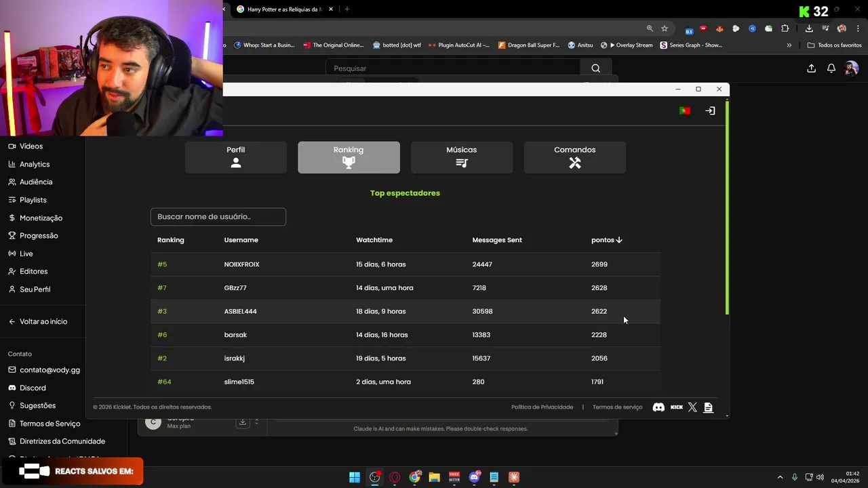Open Progressão sidebar entry
This screenshot has width=868, height=488.
(39, 236)
